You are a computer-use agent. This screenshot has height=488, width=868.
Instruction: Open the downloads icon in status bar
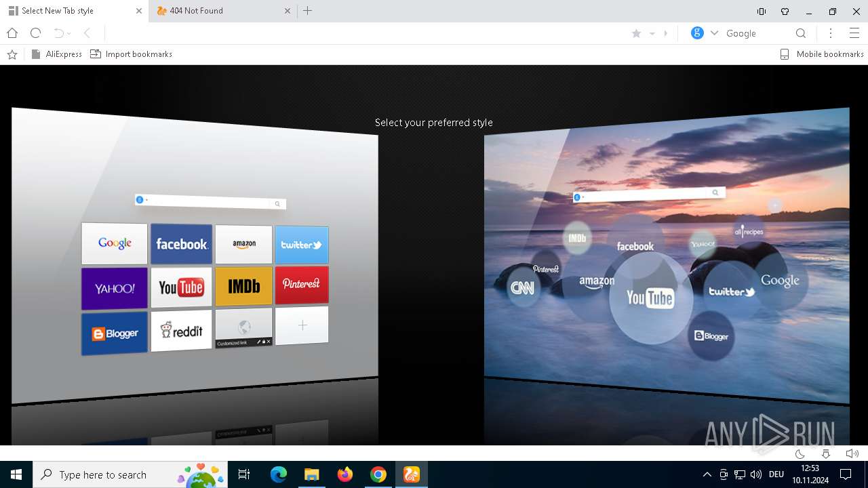click(x=825, y=453)
